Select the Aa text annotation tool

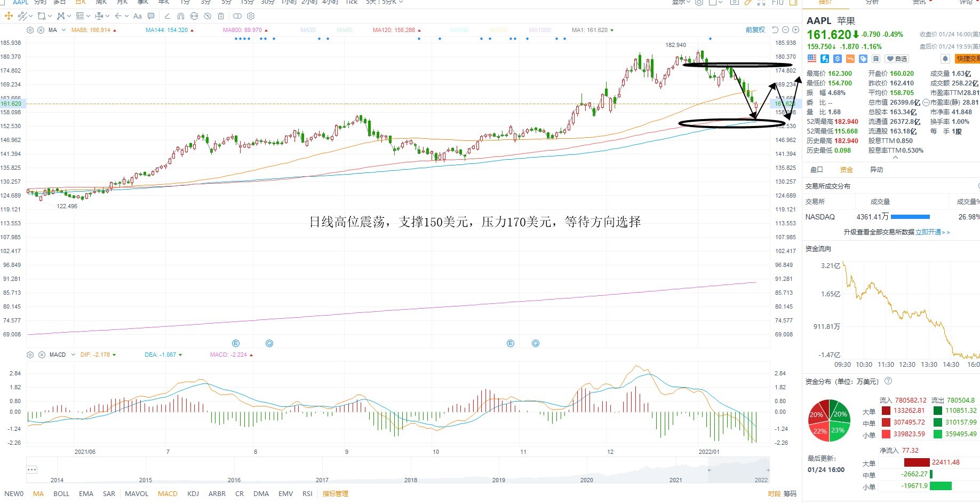tap(138, 16)
